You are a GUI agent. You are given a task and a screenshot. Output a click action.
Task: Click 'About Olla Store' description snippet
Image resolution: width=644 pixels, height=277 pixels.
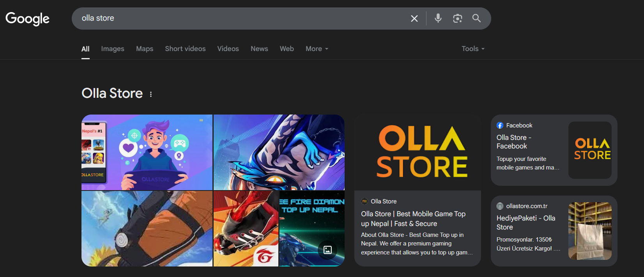(x=417, y=243)
